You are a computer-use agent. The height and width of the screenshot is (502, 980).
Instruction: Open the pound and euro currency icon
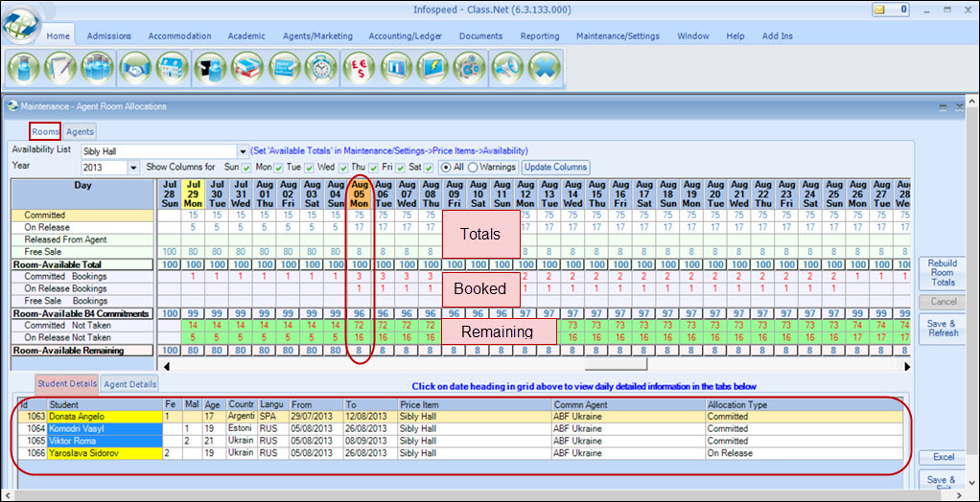click(x=360, y=70)
